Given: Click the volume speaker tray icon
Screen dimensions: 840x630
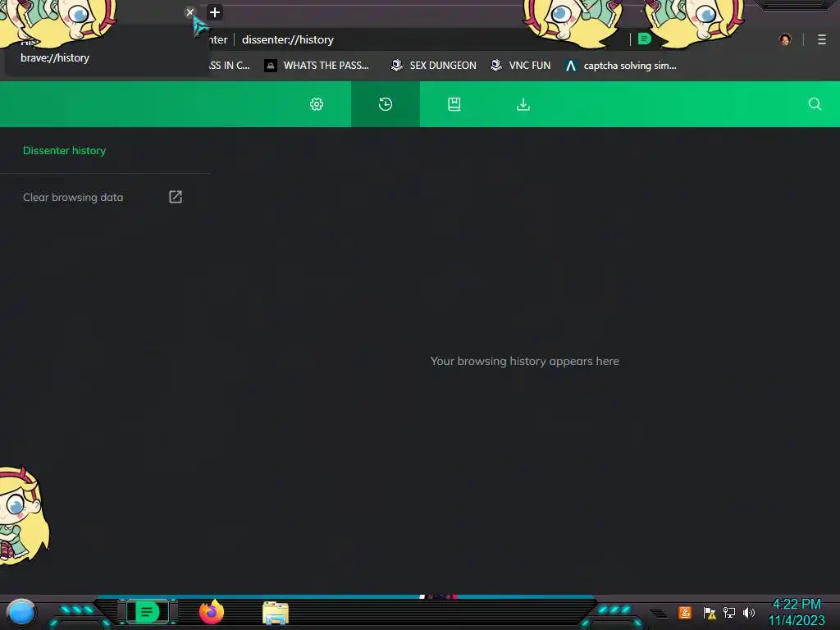Looking at the screenshot, I should 749,612.
